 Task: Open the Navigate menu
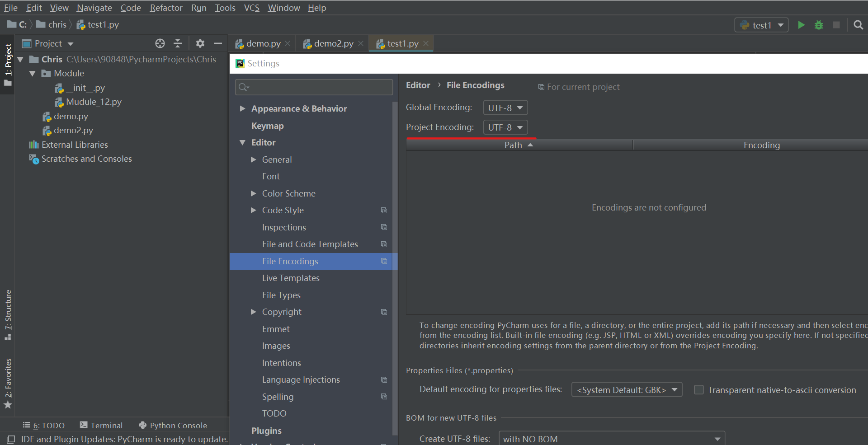pyautogui.click(x=94, y=8)
